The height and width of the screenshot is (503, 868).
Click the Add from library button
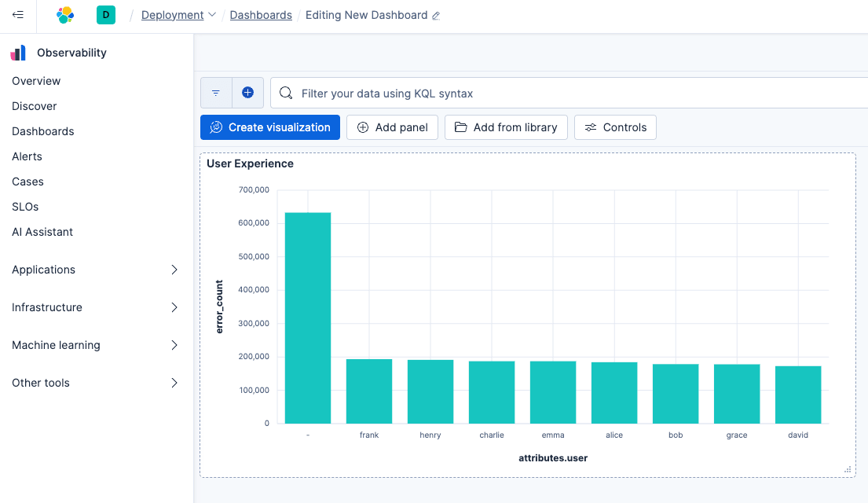(x=506, y=127)
